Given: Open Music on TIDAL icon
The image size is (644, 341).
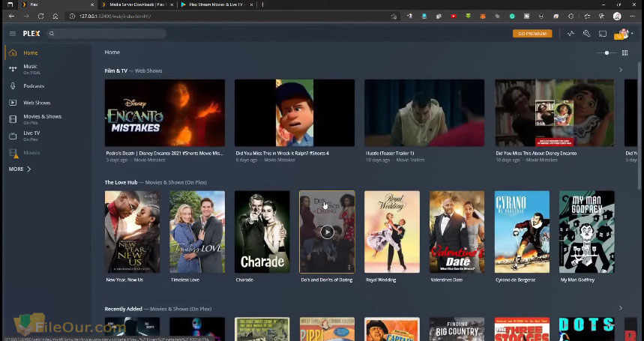Looking at the screenshot, I should (x=13, y=69).
